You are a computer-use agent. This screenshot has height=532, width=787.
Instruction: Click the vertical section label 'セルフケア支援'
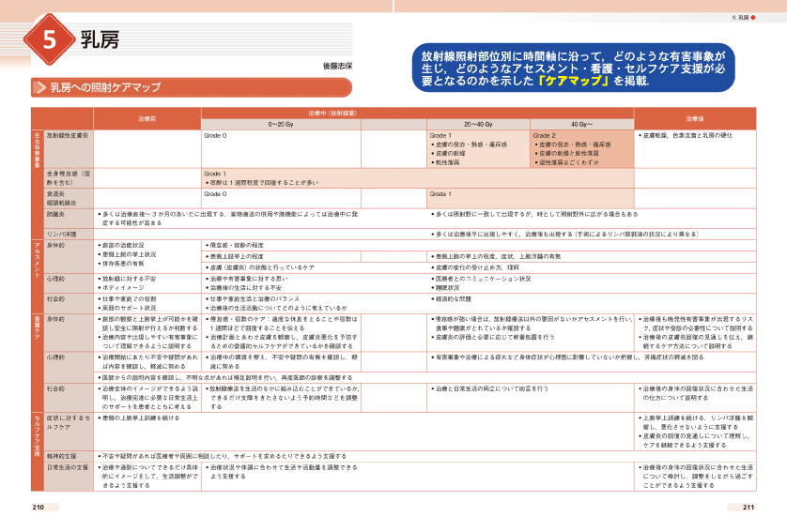coord(38,435)
